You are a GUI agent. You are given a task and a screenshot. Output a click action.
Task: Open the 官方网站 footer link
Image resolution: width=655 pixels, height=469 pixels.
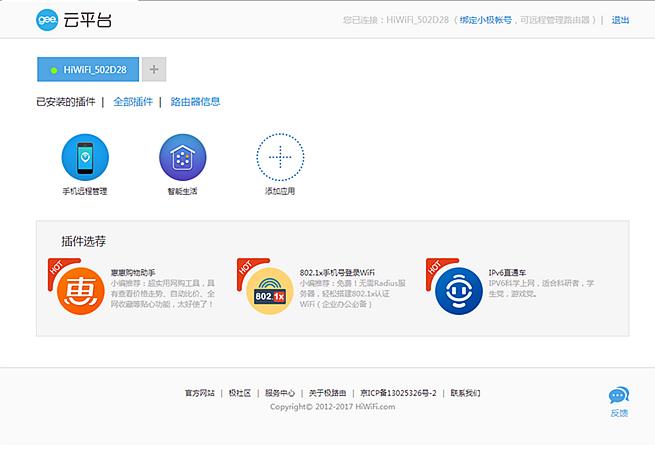tap(200, 393)
